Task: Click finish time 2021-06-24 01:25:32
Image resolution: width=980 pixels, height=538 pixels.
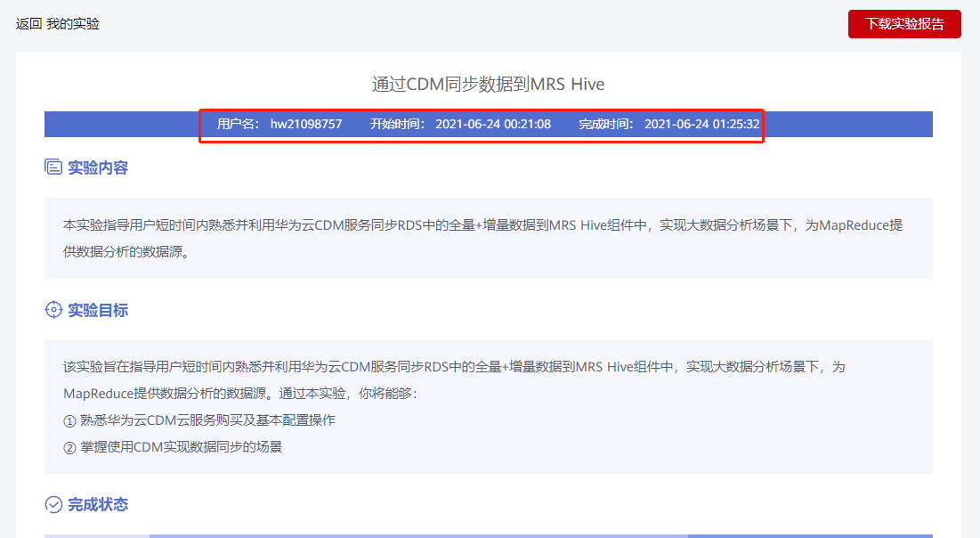Action: coord(702,124)
